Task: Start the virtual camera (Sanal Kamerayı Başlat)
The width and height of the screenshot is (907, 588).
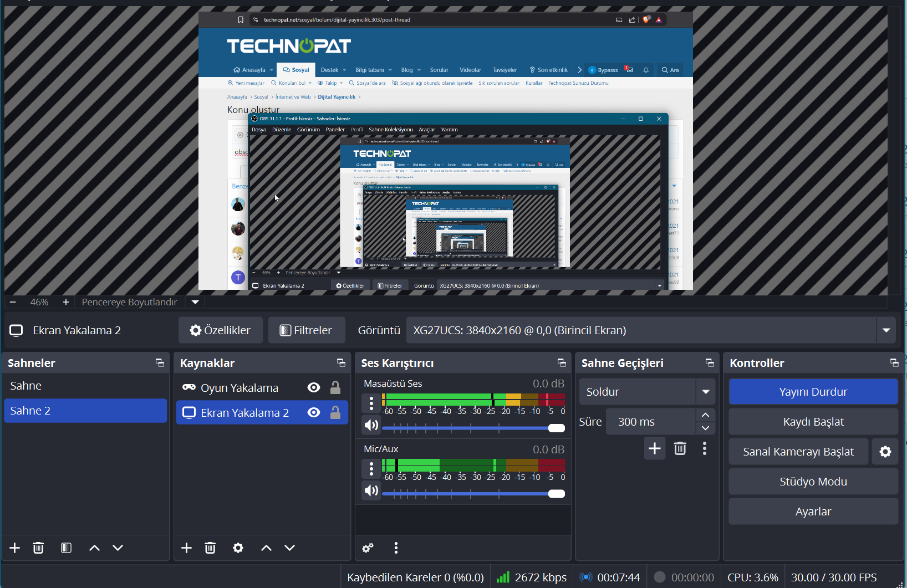Action: pyautogui.click(x=798, y=452)
